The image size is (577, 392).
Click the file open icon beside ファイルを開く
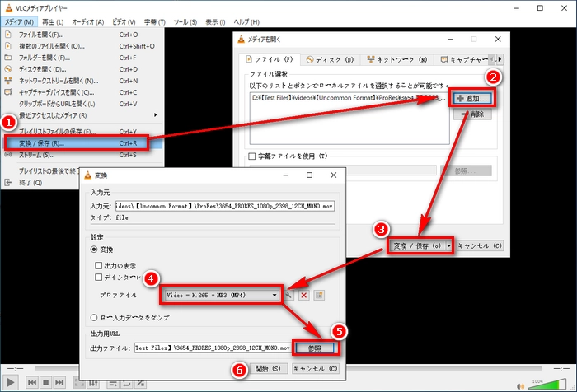tap(7, 35)
